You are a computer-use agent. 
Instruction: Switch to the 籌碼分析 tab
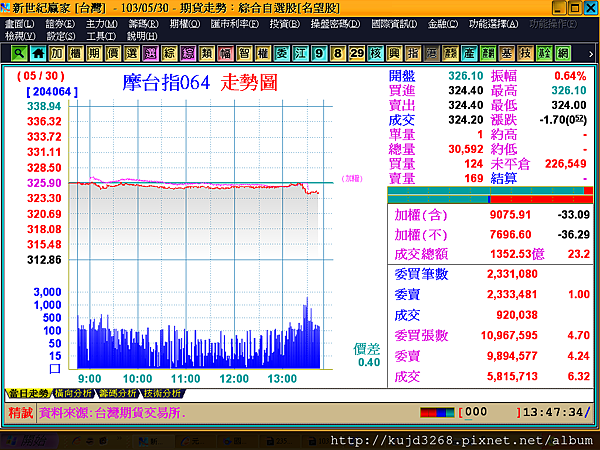pyautogui.click(x=117, y=393)
